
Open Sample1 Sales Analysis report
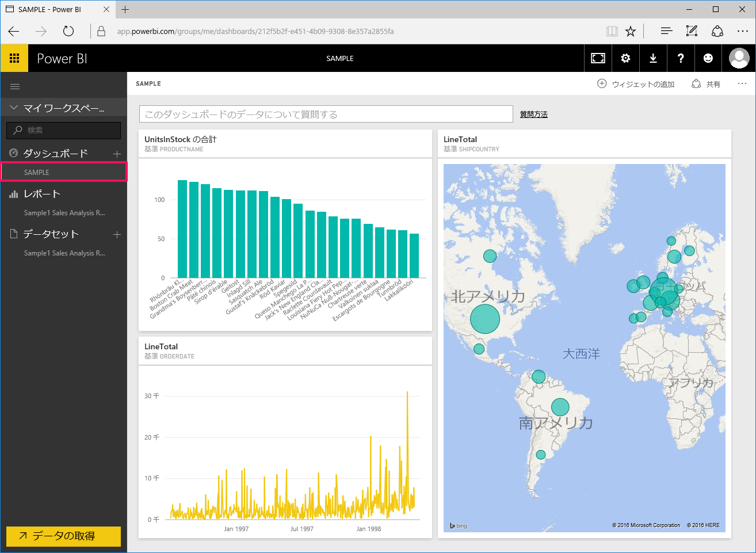(x=64, y=213)
